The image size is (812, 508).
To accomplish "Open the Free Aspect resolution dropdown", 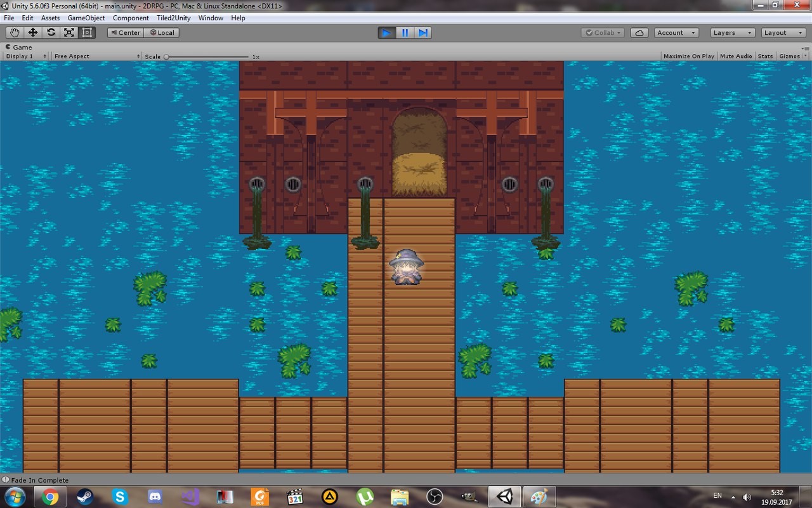I will 95,56.
